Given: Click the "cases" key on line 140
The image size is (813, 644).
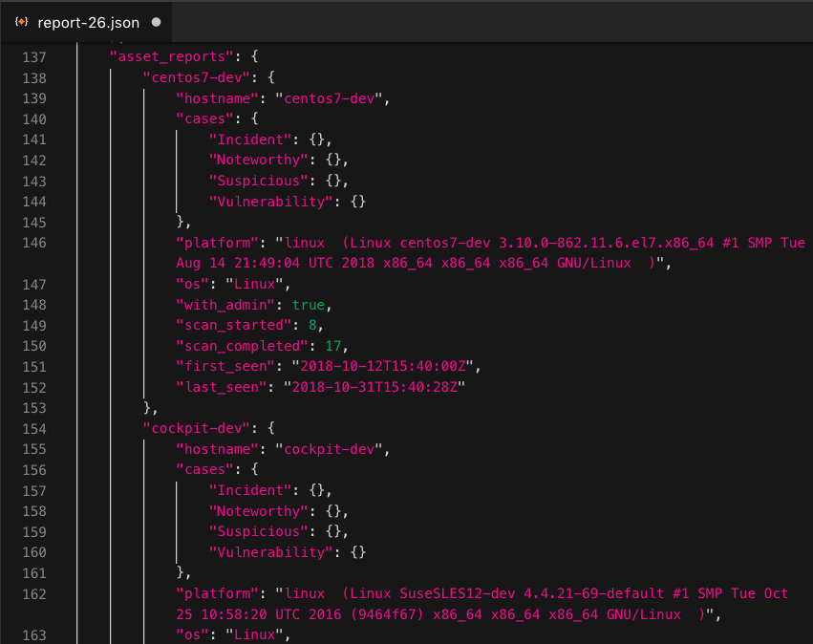Looking at the screenshot, I should pyautogui.click(x=205, y=118).
